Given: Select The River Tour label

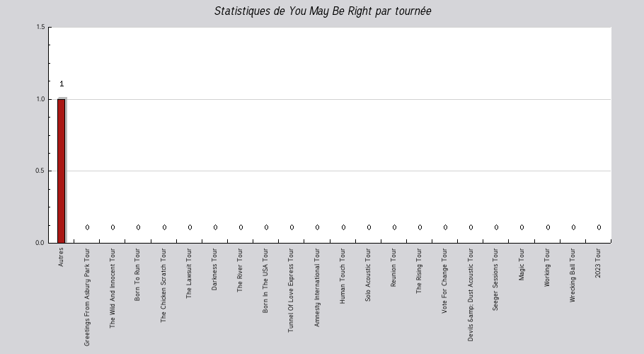Looking at the screenshot, I should tap(239, 270).
